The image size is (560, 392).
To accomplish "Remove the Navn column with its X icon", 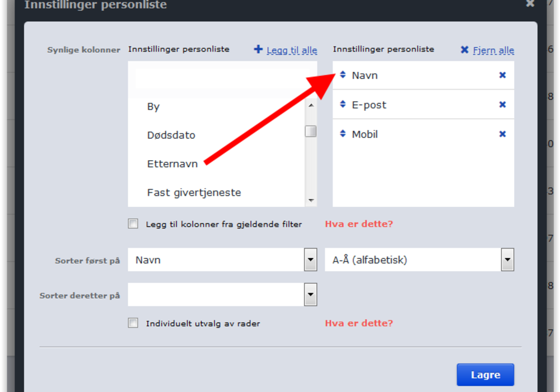I will click(502, 75).
